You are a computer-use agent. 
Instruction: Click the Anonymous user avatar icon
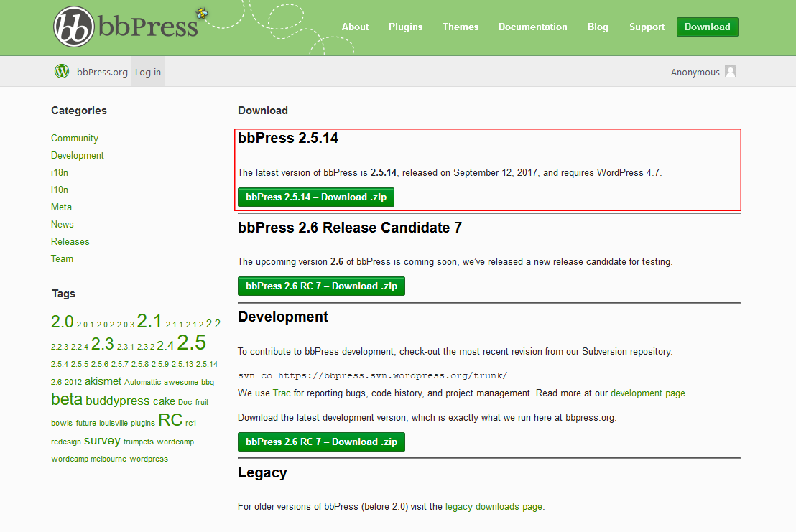[x=731, y=72]
